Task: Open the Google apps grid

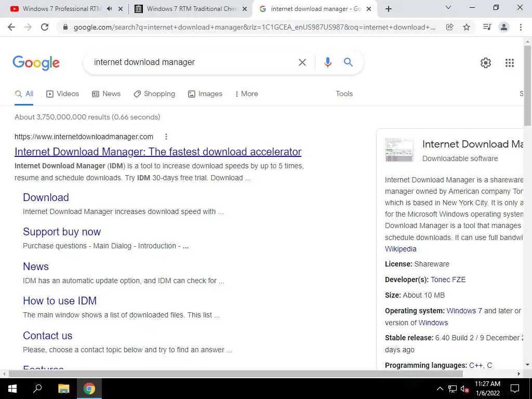Action: (509, 63)
